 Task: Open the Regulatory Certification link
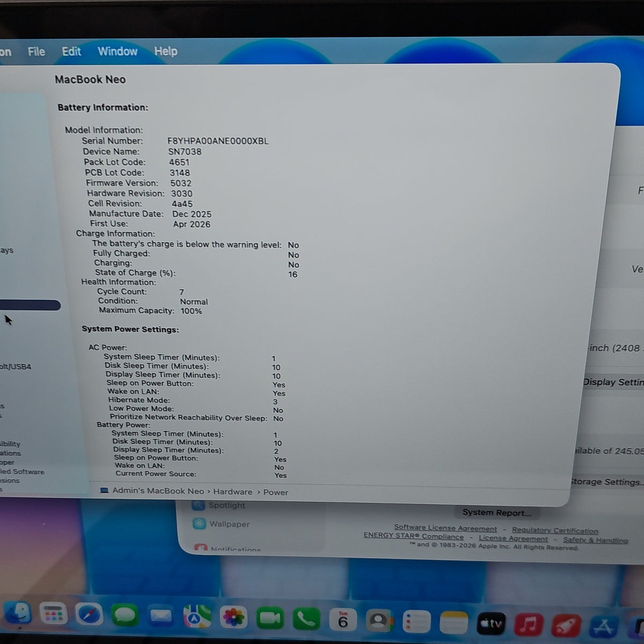pos(555,530)
